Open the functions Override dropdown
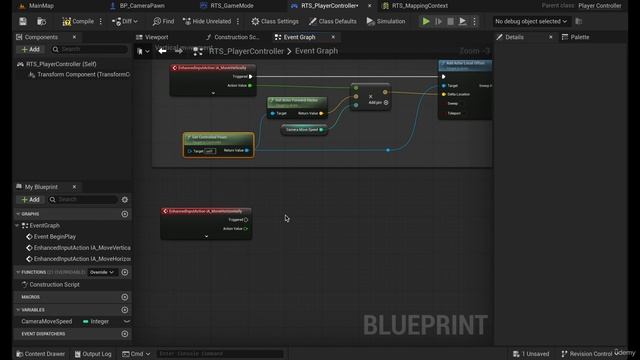The image size is (640, 360). click(102, 272)
